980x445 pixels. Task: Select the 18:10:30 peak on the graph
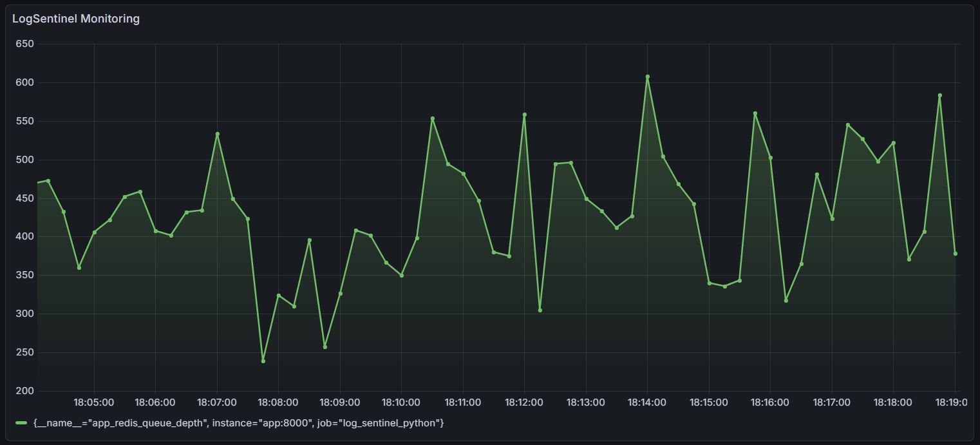pyautogui.click(x=433, y=118)
